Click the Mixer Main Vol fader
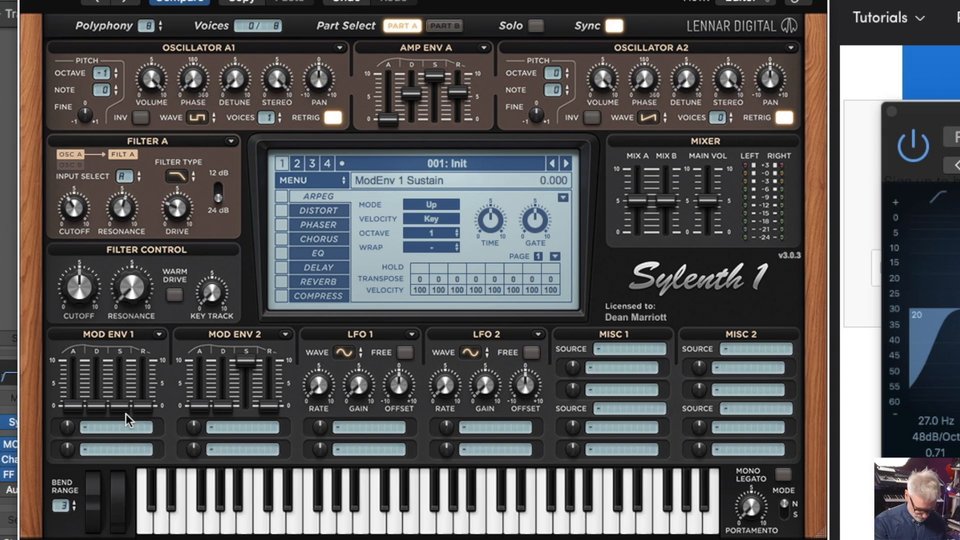The height and width of the screenshot is (540, 960). (x=708, y=200)
